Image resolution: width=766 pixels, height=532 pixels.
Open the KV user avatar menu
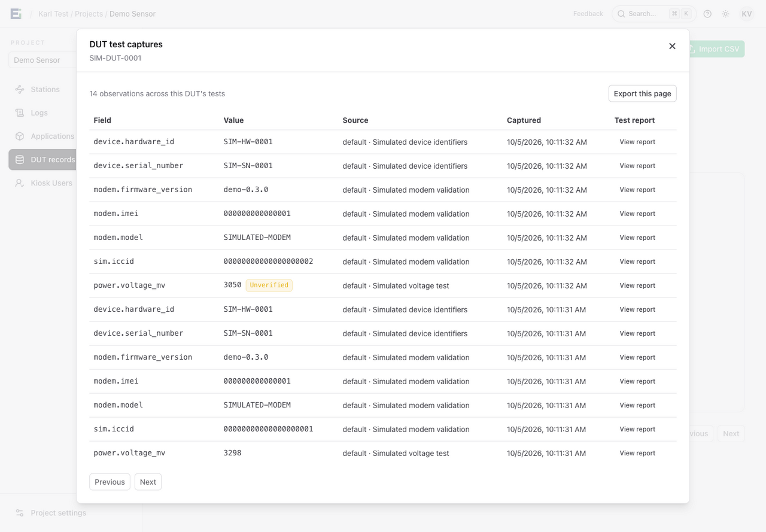(746, 14)
